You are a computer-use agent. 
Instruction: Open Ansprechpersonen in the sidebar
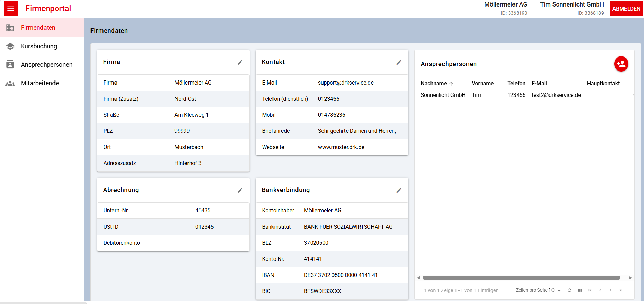42,65
